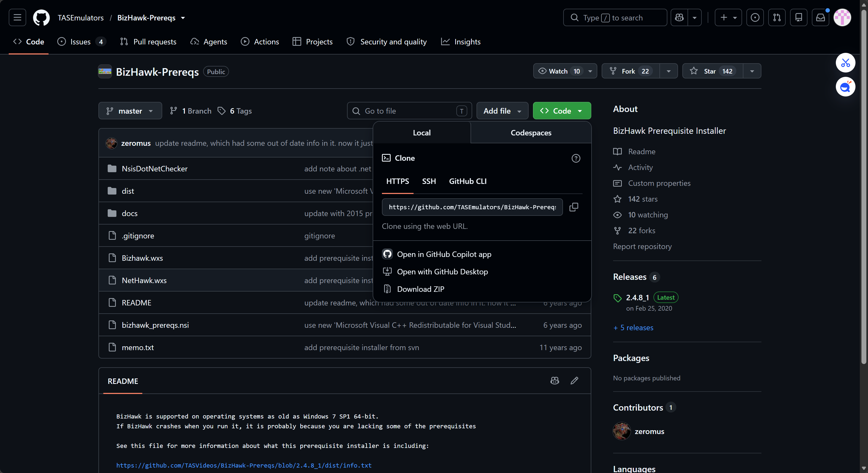Open the notifications inbox
This screenshot has height=473, width=868.
point(821,17)
